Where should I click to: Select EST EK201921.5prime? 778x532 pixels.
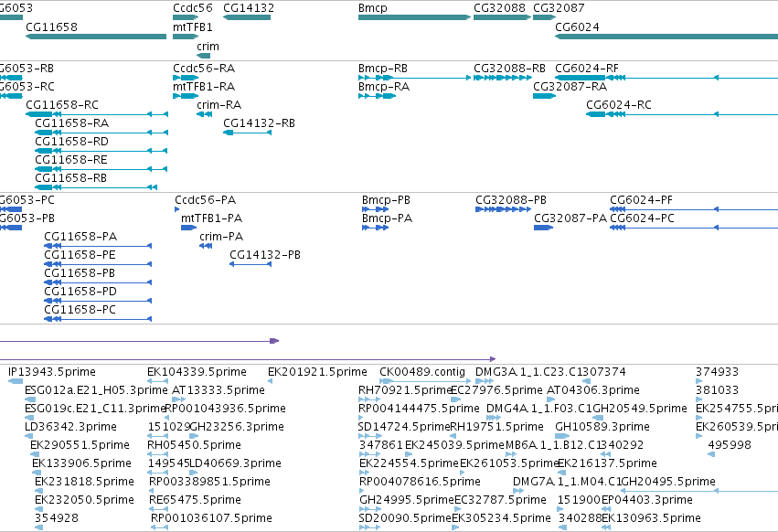tap(270, 381)
